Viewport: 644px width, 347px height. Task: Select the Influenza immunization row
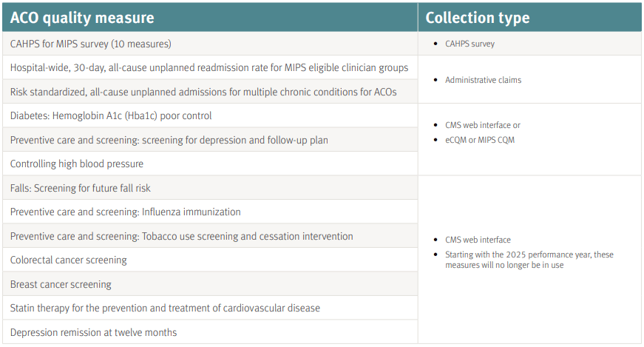click(x=210, y=212)
